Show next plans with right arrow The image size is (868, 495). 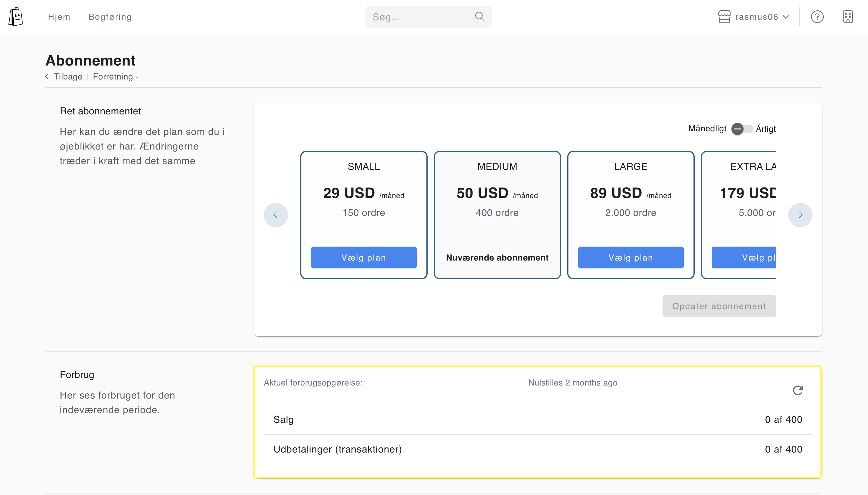(x=800, y=215)
